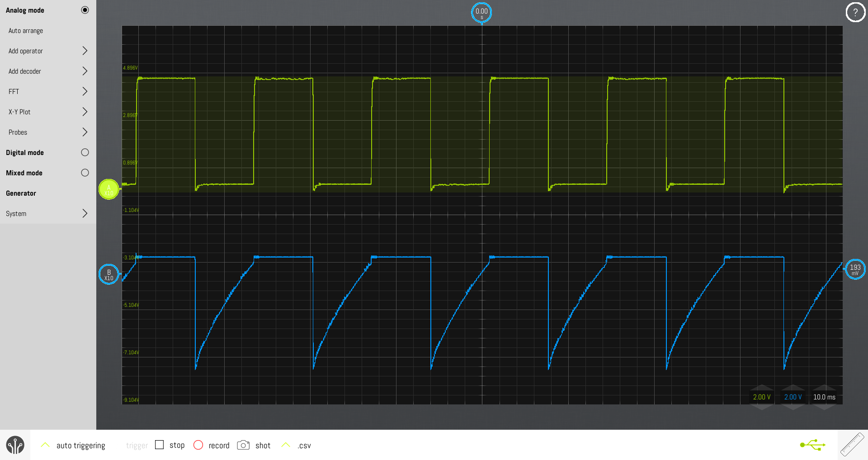This screenshot has height=460, width=868.
Task: Enable Digital mode radio button
Action: (85, 152)
